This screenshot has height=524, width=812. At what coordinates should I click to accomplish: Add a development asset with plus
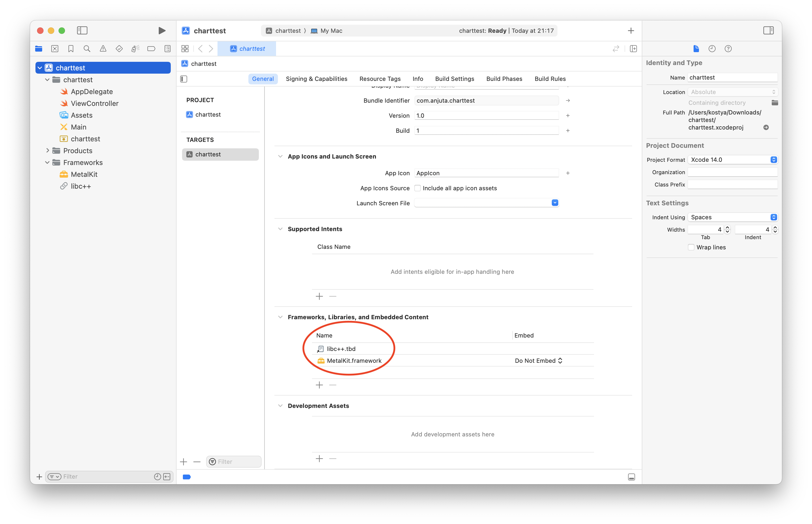click(319, 459)
